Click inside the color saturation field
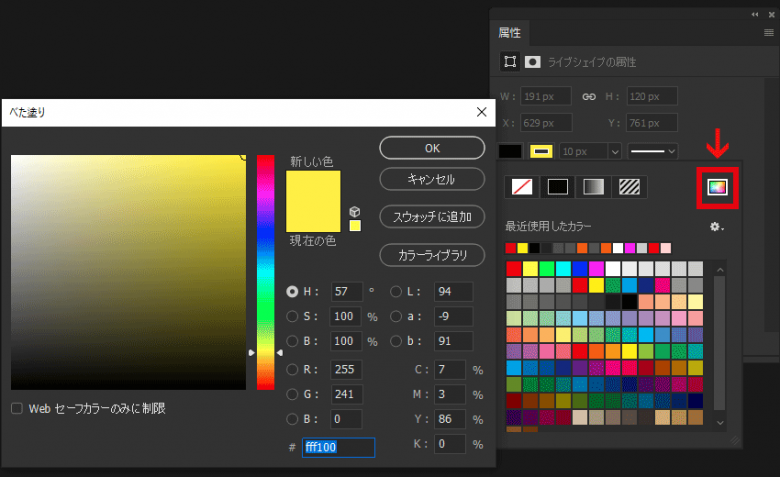 pos(128,272)
